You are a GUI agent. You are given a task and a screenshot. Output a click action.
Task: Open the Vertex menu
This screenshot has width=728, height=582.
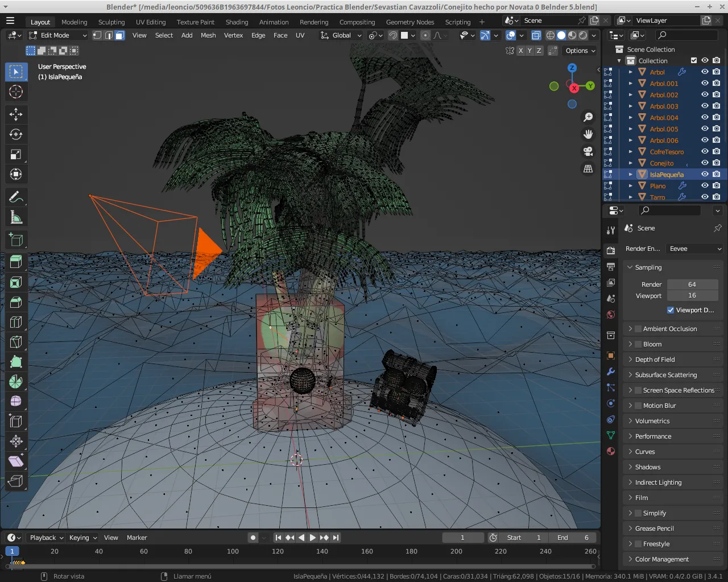point(233,35)
